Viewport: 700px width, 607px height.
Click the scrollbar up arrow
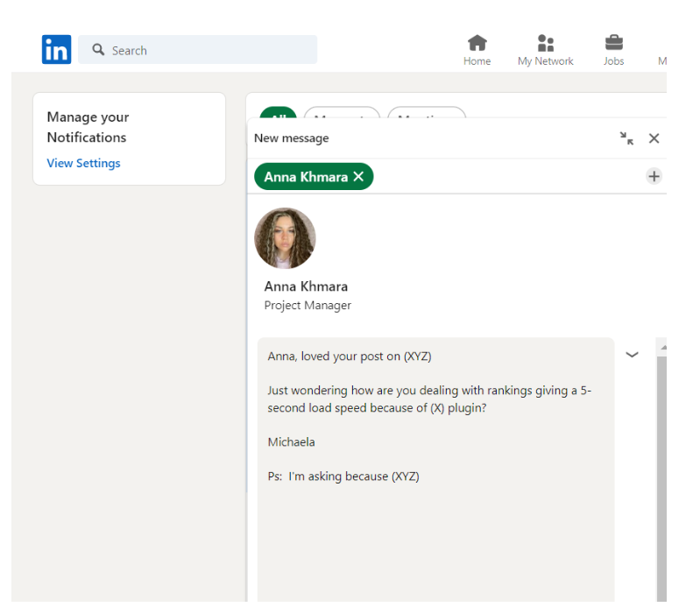tap(663, 347)
